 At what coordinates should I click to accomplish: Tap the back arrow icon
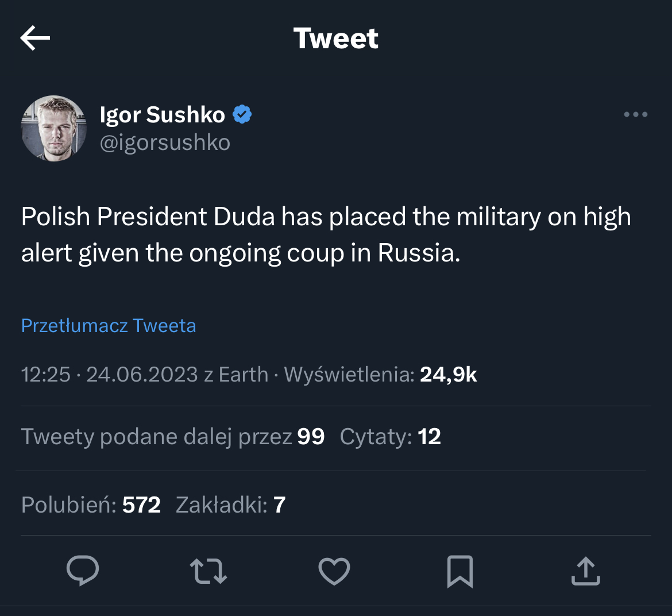35,38
